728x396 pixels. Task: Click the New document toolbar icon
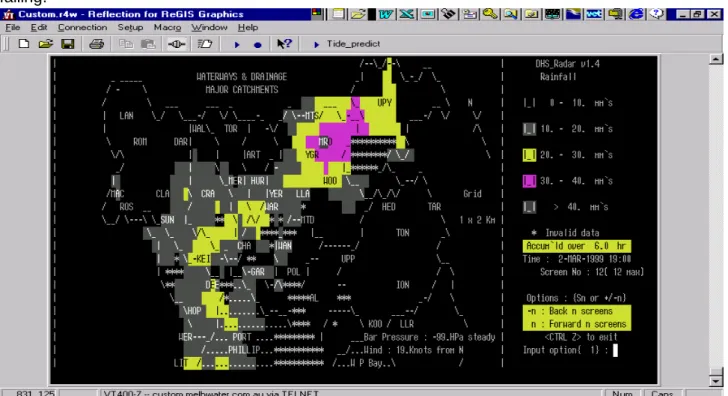pyautogui.click(x=23, y=44)
